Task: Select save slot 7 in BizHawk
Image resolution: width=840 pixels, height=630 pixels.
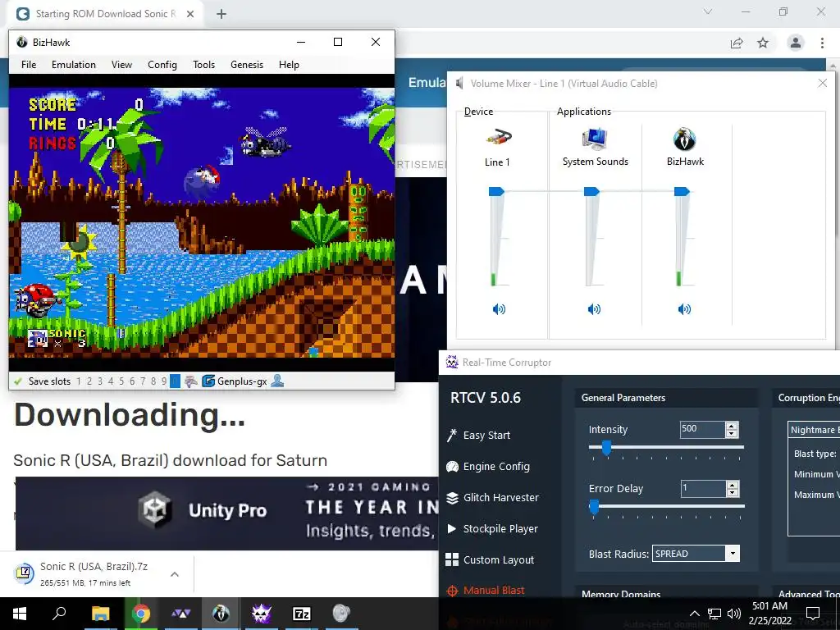Action: [143, 381]
